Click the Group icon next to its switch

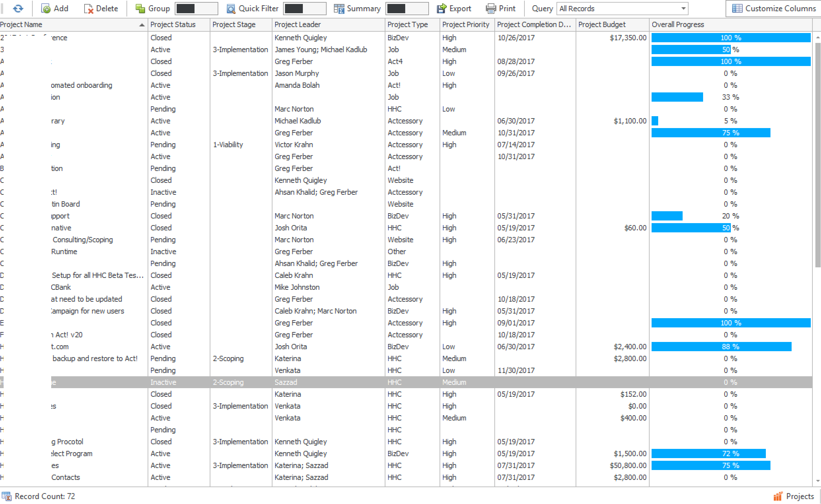[140, 9]
